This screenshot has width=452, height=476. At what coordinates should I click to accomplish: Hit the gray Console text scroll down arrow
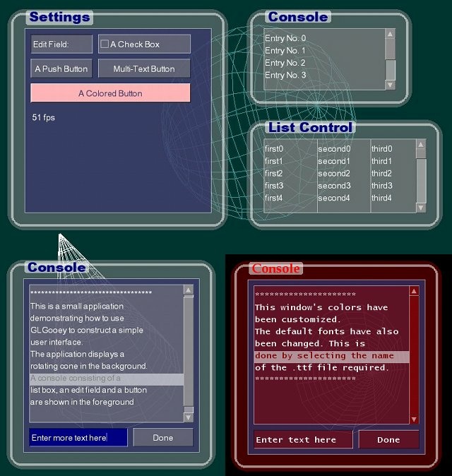[x=188, y=417]
